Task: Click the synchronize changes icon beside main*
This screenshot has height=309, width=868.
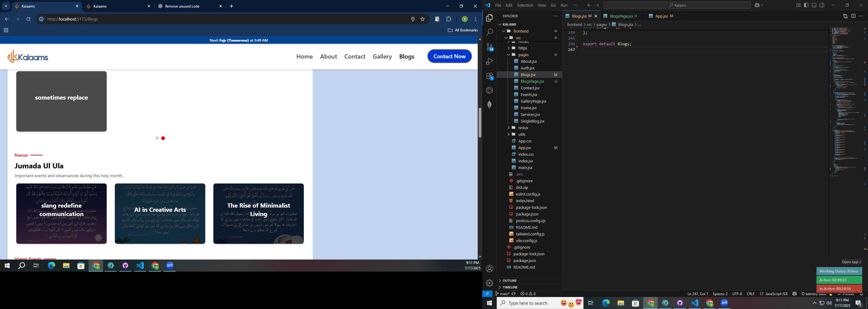Action: [x=514, y=294]
